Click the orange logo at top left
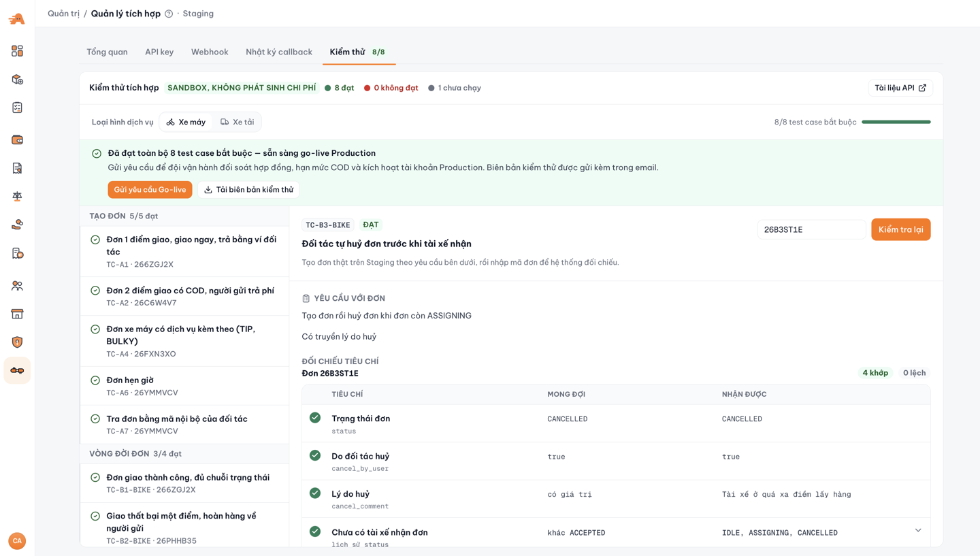 [x=17, y=19]
